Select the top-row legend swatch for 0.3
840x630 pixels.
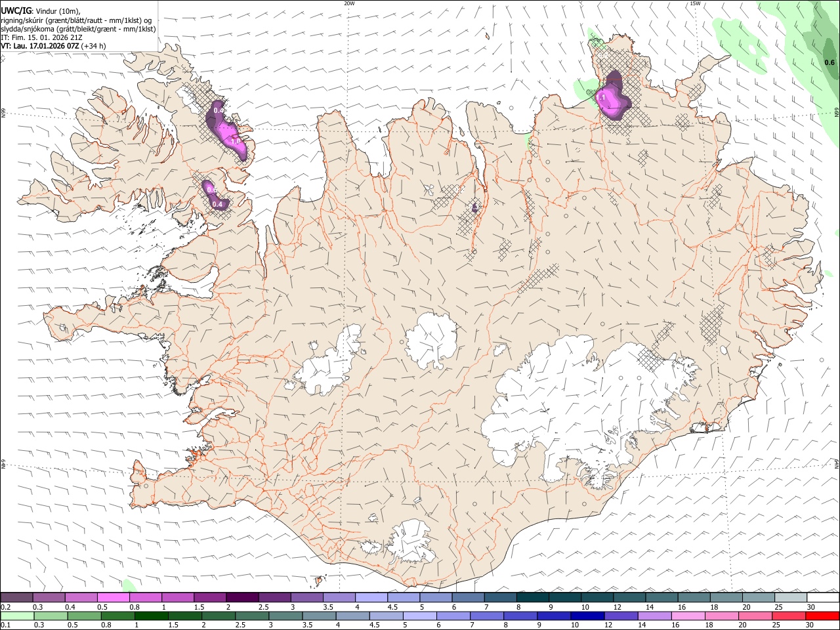point(49,597)
